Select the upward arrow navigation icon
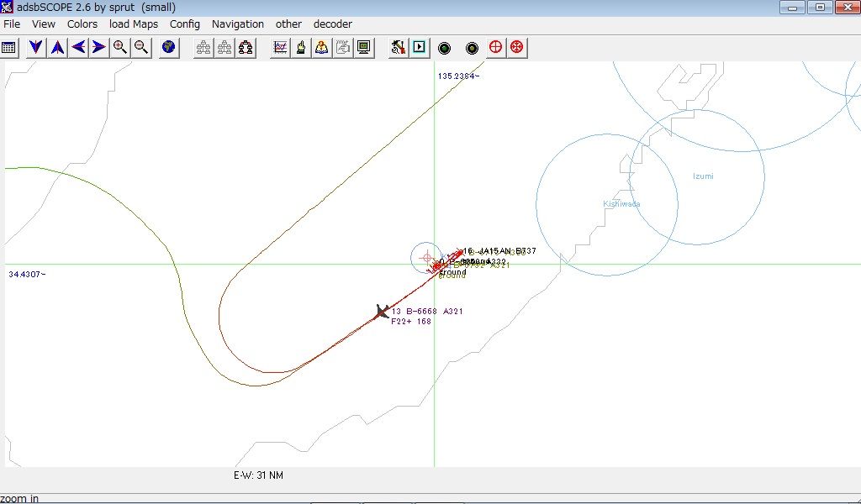Screen dimensions: 861x504 point(55,47)
